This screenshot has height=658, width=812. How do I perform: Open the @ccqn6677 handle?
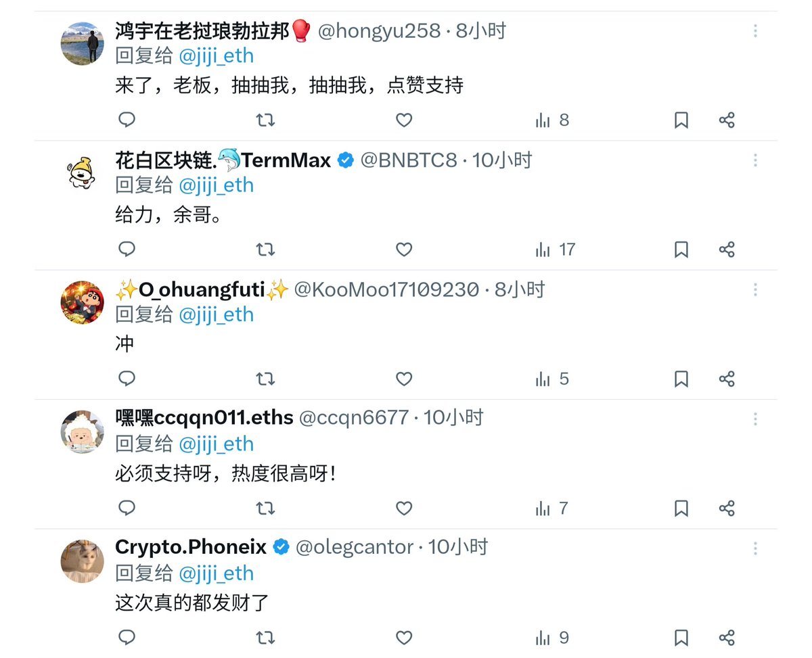point(353,418)
